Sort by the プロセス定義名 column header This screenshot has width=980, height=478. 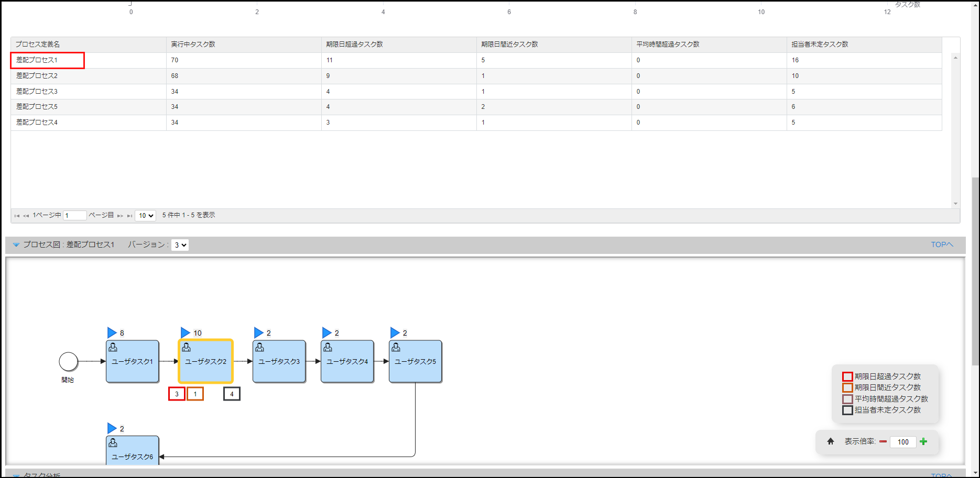[89, 45]
